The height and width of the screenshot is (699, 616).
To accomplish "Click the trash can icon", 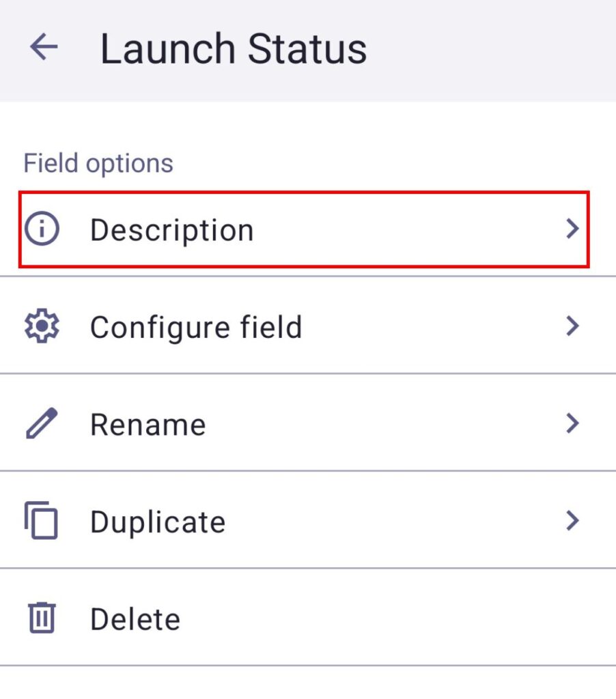I will [x=42, y=619].
